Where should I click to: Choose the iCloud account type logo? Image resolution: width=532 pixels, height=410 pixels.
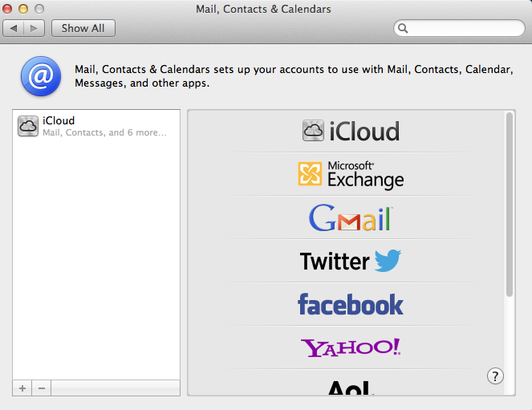pyautogui.click(x=351, y=131)
